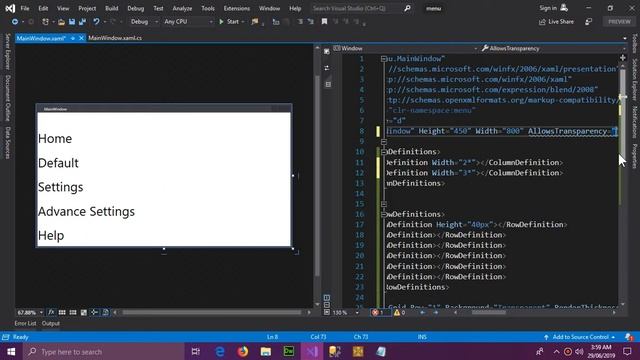Open File Explorer from the taskbar
The image size is (640, 360).
click(x=266, y=351)
